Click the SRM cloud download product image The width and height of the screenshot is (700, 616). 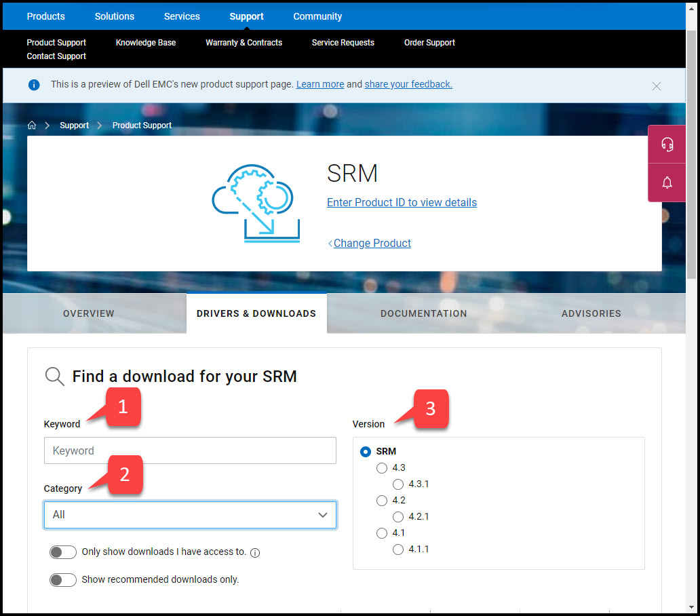[256, 204]
